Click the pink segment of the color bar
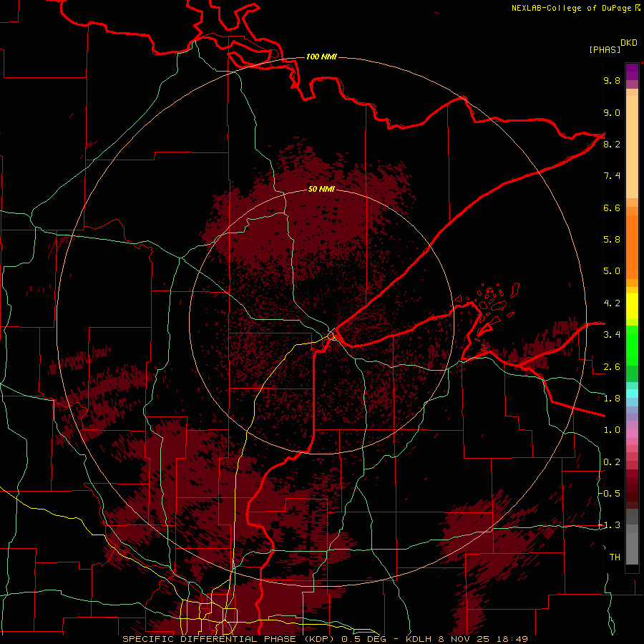 click(x=632, y=434)
